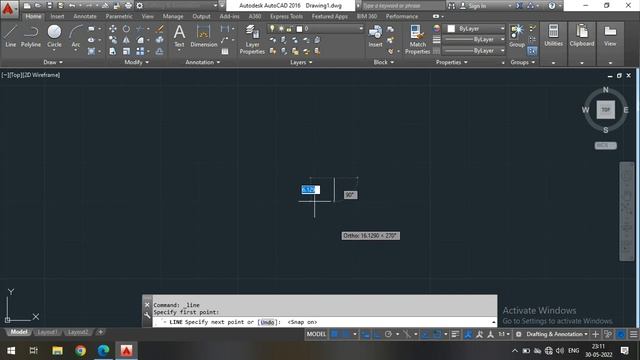This screenshot has width=640, height=360.
Task: Expand the Draw panel
Action: (x=53, y=62)
